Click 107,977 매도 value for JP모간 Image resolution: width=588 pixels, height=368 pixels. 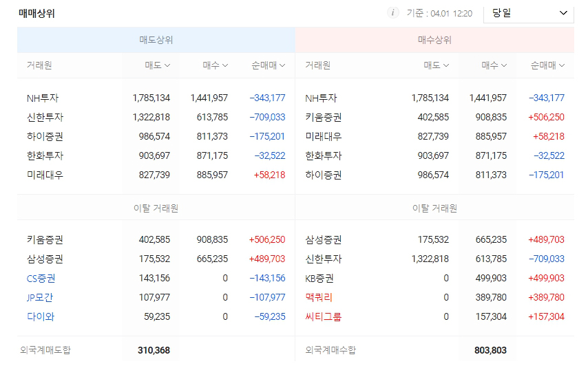154,298
